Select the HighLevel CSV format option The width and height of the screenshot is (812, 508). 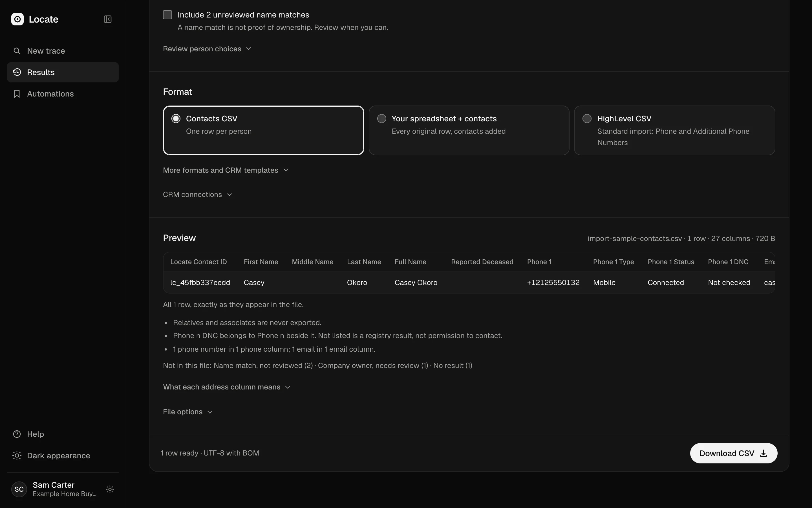pos(674,130)
